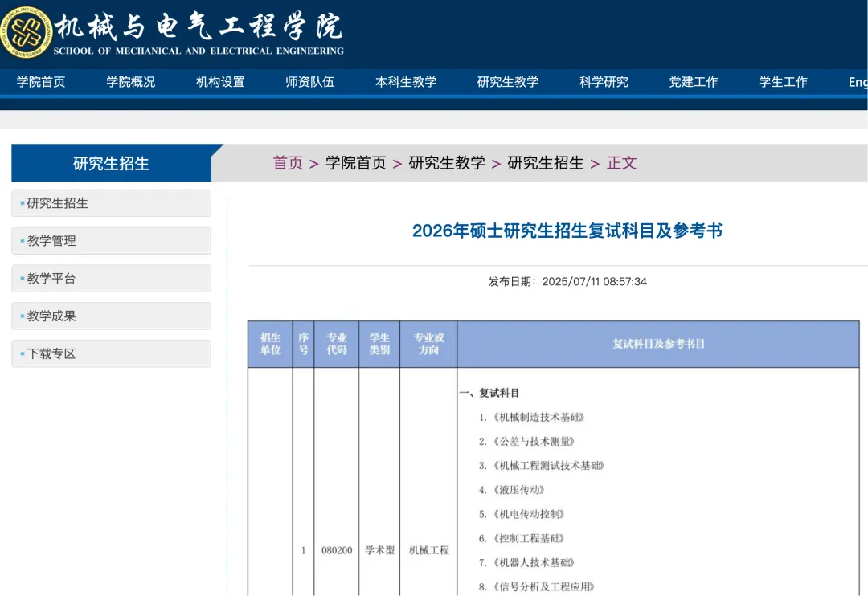Image resolution: width=868 pixels, height=596 pixels.
Task: Click table header 招生单位
Action: click(270, 344)
